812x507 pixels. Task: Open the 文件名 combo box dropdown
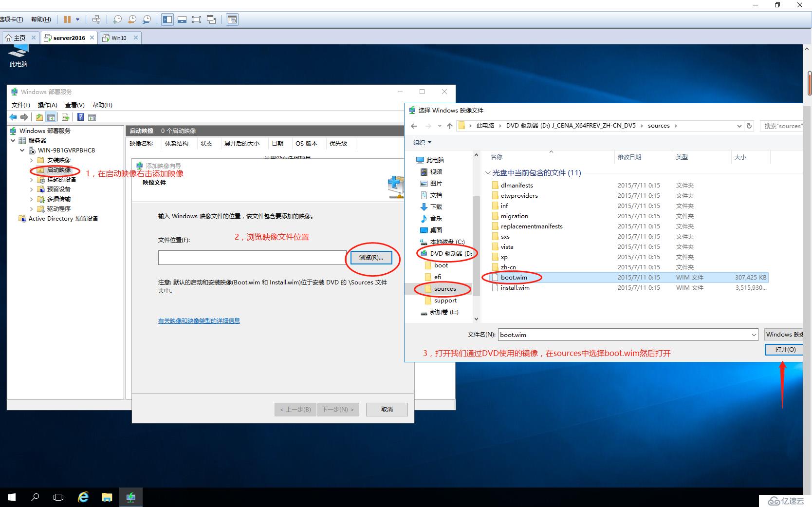(754, 335)
